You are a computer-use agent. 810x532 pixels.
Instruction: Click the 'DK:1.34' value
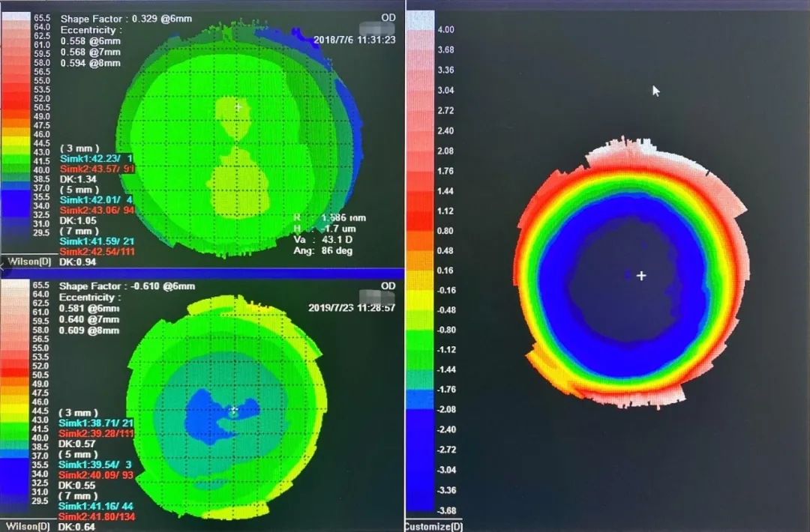pyautogui.click(x=78, y=179)
